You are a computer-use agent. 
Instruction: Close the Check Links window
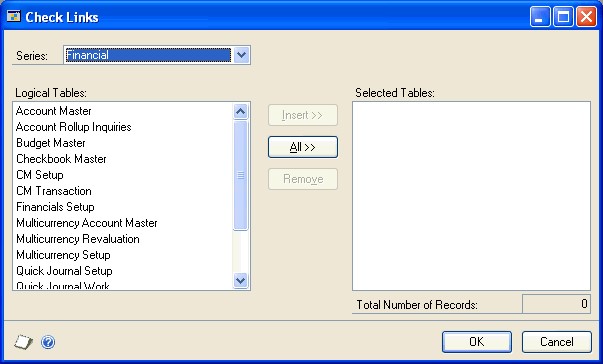point(586,17)
